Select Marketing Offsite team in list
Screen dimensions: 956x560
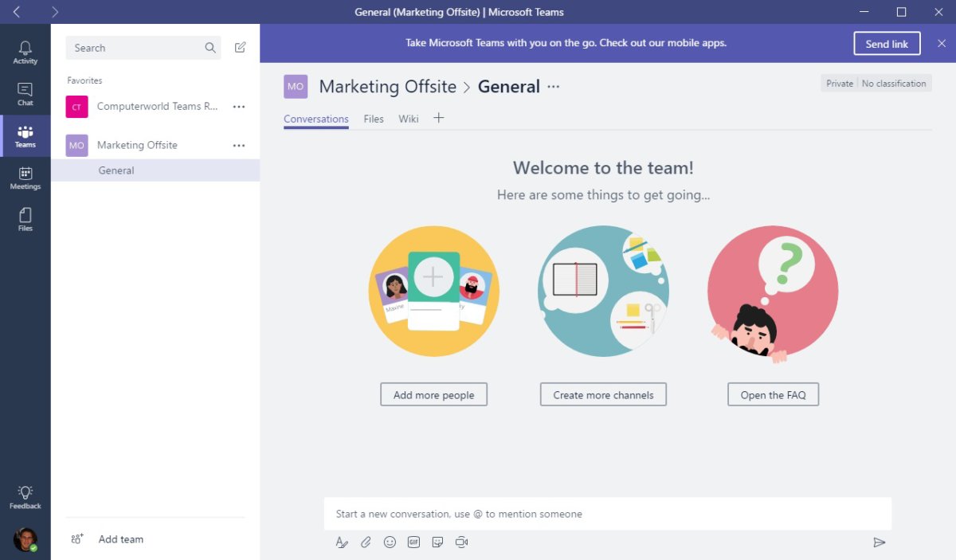137,145
